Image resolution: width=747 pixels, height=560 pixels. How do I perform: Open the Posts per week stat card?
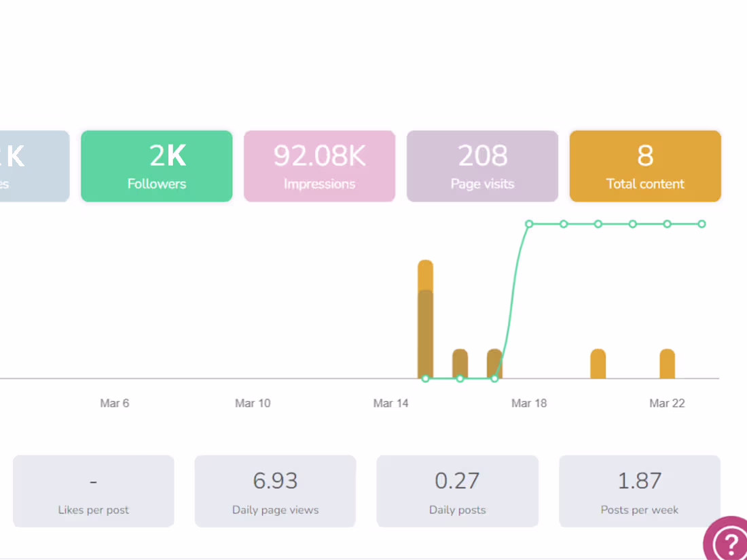tap(639, 491)
